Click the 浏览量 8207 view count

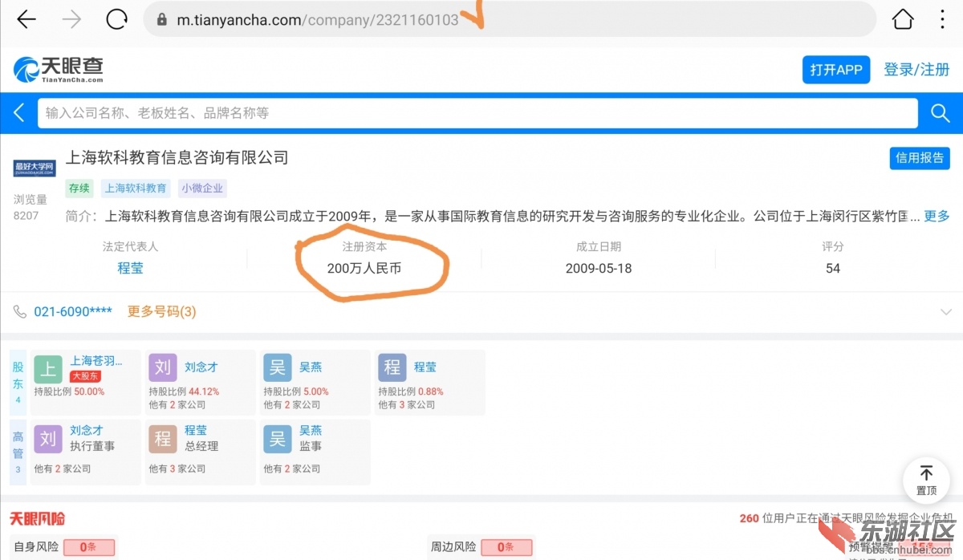30,207
